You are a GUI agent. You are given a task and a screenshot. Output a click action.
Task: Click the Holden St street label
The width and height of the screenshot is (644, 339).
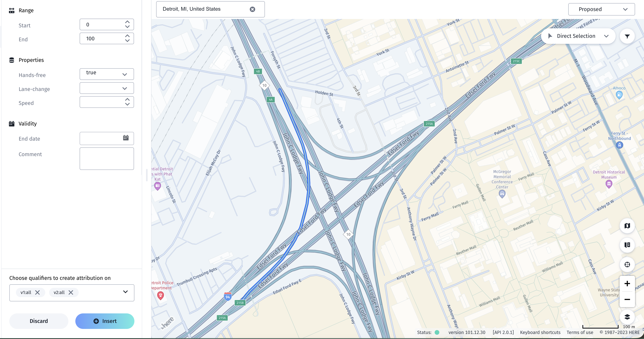click(x=324, y=93)
